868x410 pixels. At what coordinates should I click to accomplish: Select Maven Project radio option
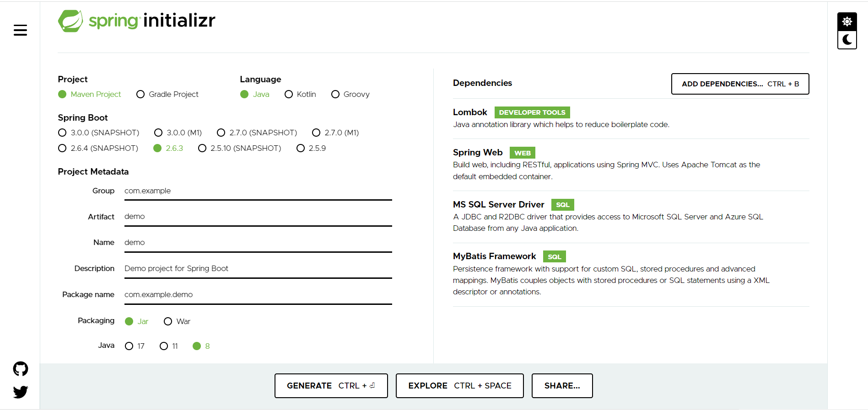[x=90, y=94]
